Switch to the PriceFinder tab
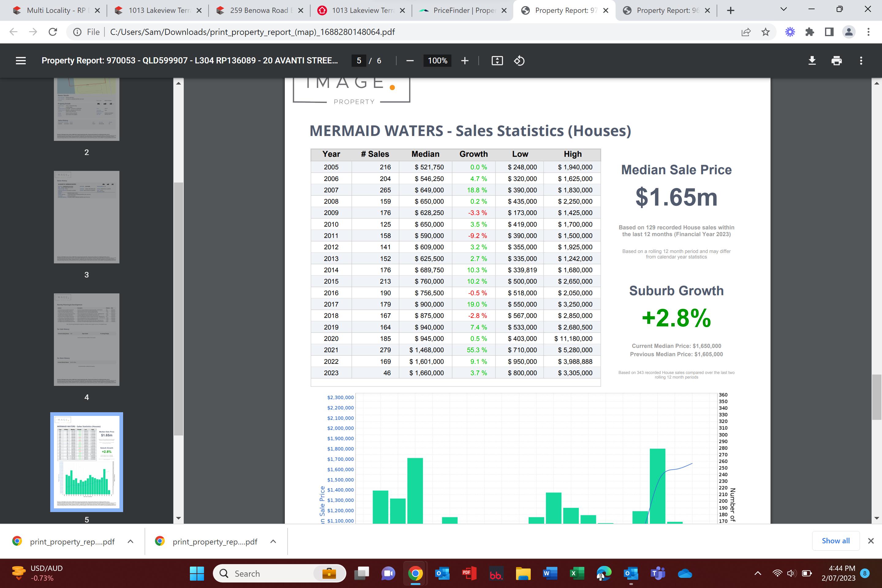 [463, 10]
